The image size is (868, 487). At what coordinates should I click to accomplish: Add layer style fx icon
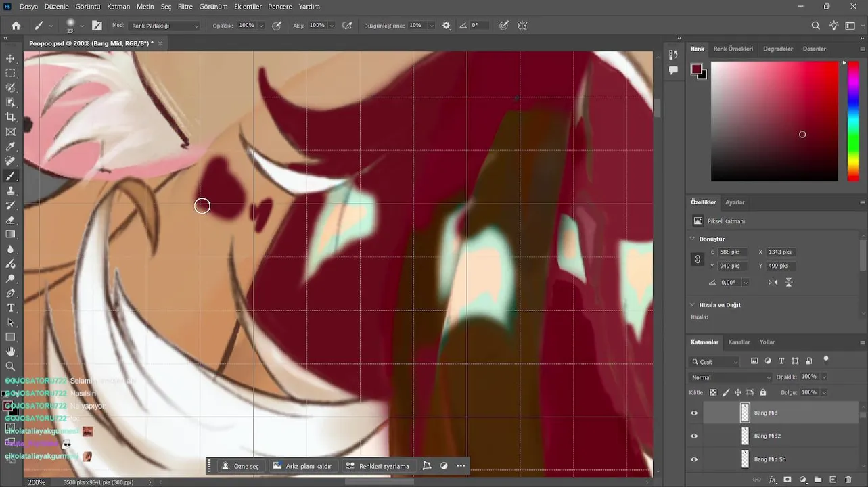(x=772, y=480)
